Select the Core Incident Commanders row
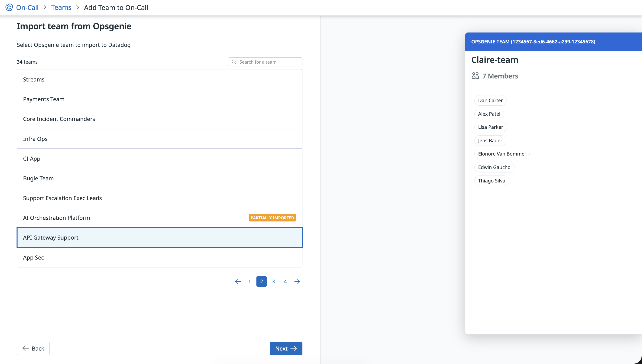 pyautogui.click(x=160, y=119)
